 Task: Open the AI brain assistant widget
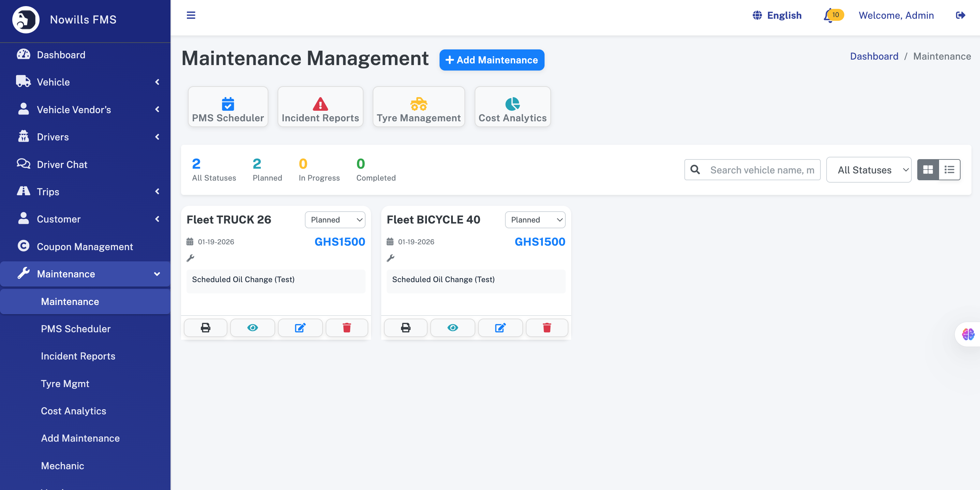click(x=968, y=334)
